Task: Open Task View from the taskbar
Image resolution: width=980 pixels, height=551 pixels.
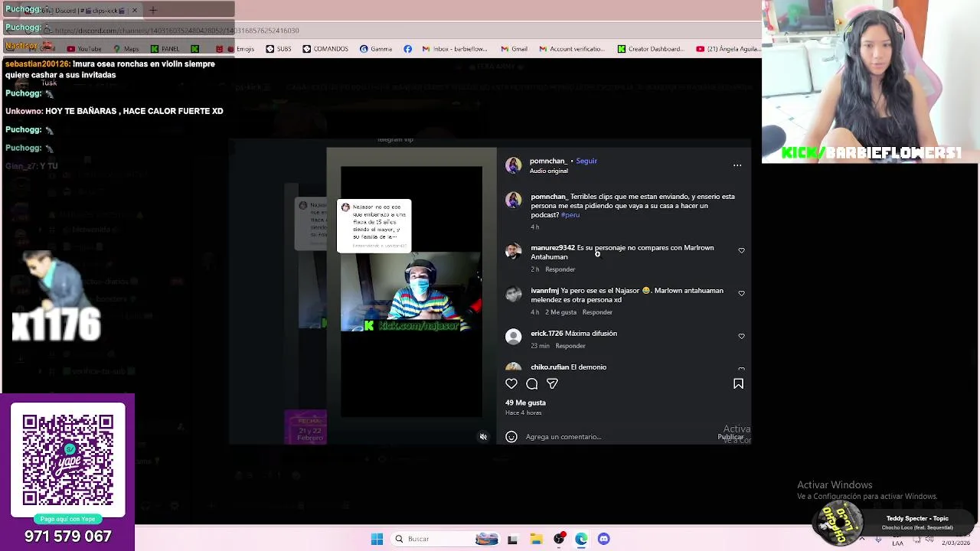Action: (512, 540)
